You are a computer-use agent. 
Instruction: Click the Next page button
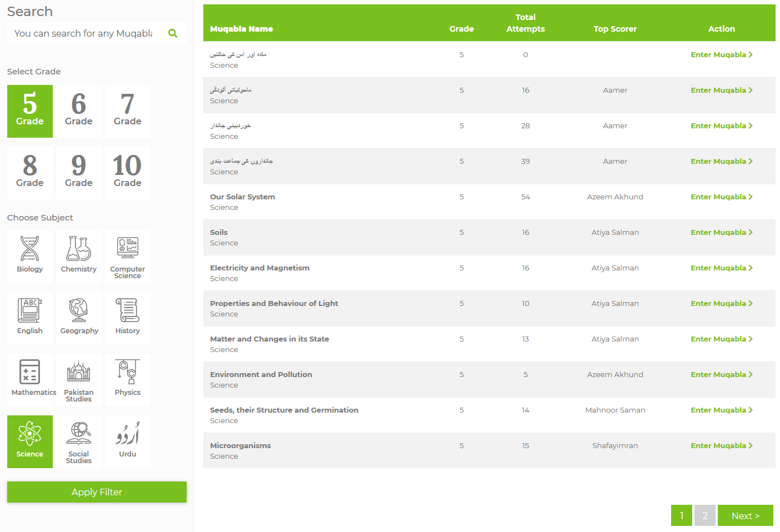(x=746, y=515)
